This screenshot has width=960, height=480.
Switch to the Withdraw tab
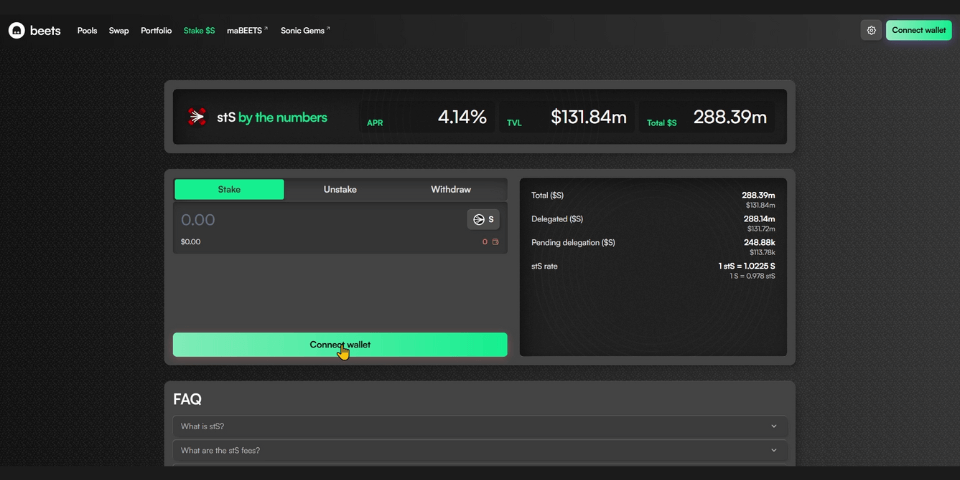451,189
